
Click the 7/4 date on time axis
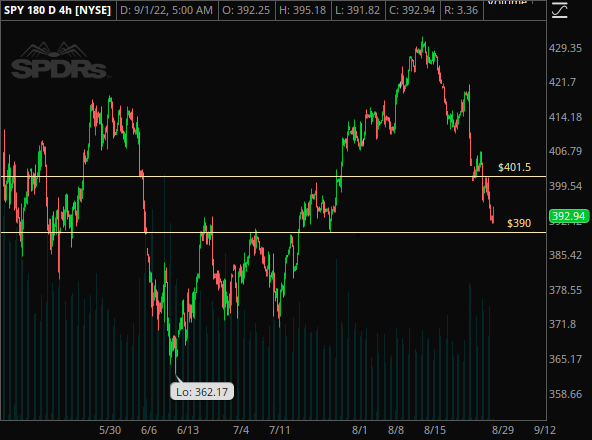pyautogui.click(x=241, y=430)
